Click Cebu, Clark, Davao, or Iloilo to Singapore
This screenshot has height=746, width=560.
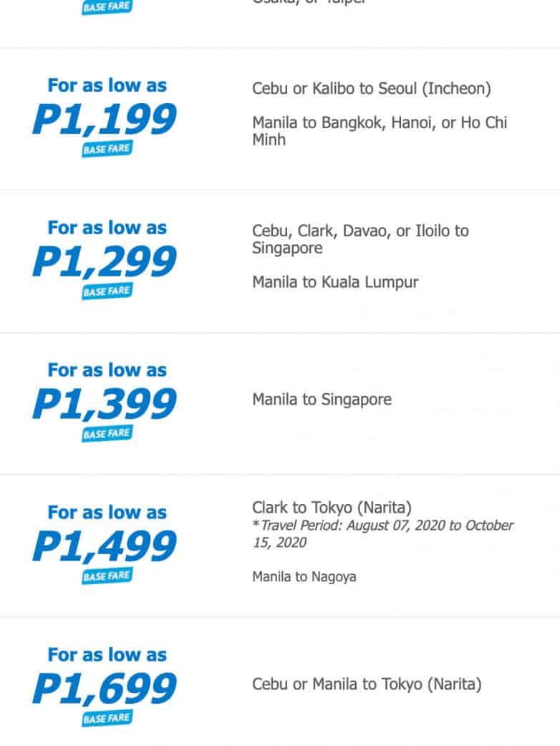point(360,240)
